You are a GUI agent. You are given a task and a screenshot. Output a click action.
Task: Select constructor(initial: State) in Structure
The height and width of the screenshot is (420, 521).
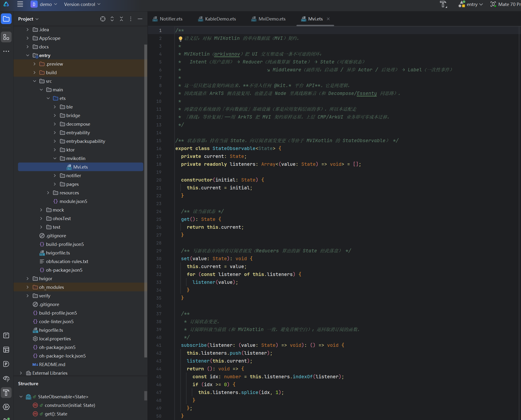tap(70, 405)
